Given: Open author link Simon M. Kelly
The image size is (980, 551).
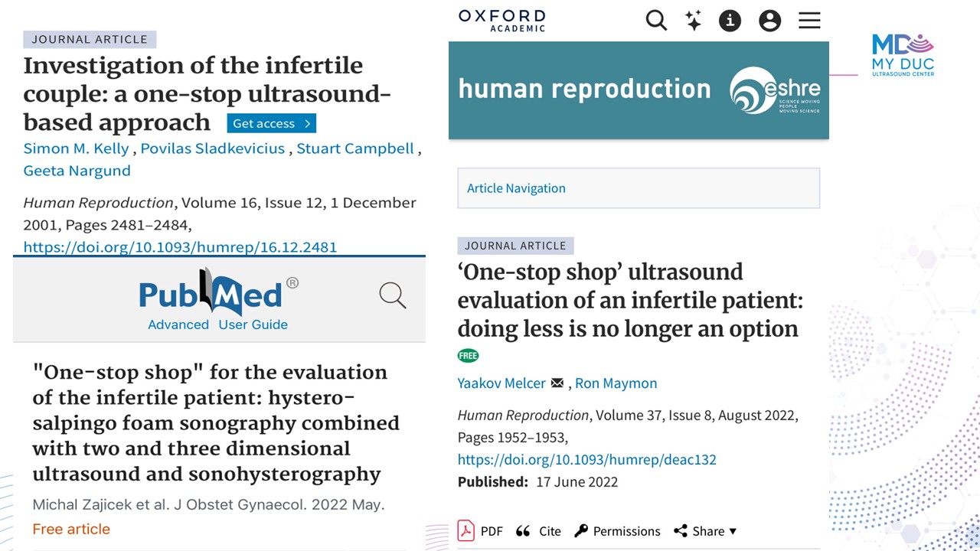Looking at the screenshot, I should point(77,148).
